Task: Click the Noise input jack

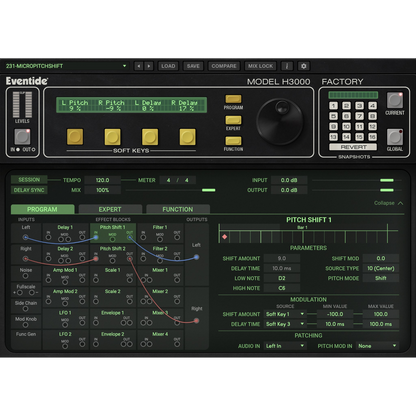Action: point(26,276)
